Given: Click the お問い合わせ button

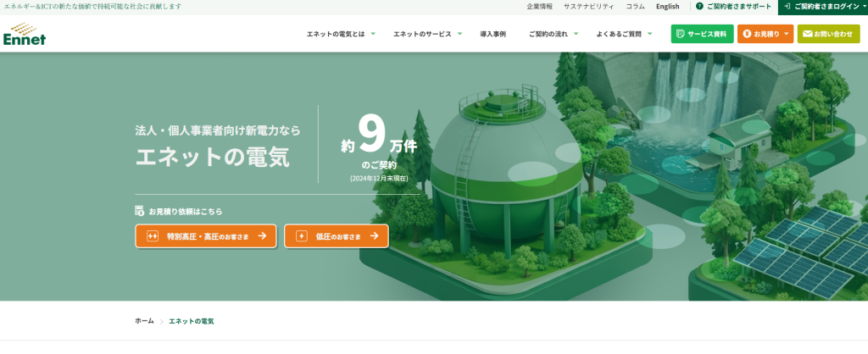Looking at the screenshot, I should (x=829, y=34).
